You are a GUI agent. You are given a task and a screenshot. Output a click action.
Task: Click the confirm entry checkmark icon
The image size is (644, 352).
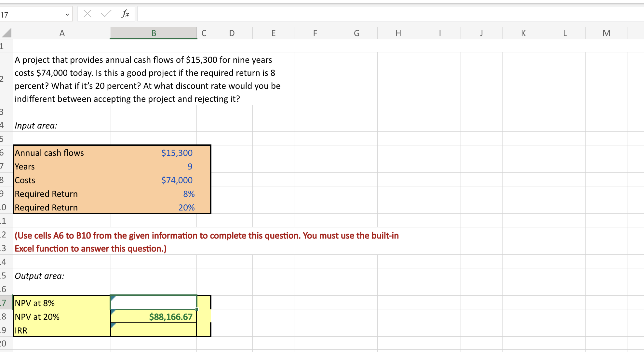(106, 14)
